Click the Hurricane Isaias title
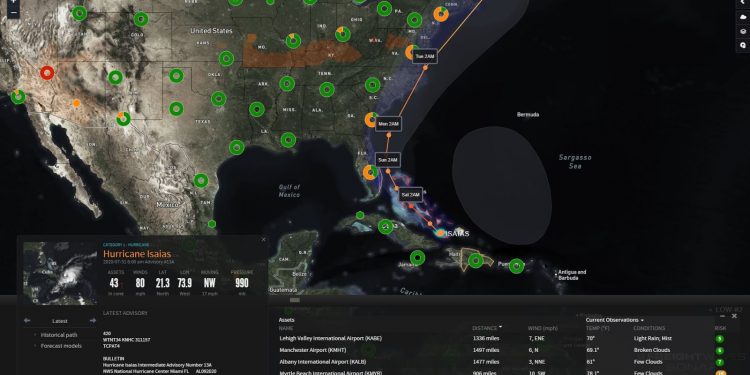 (x=137, y=254)
